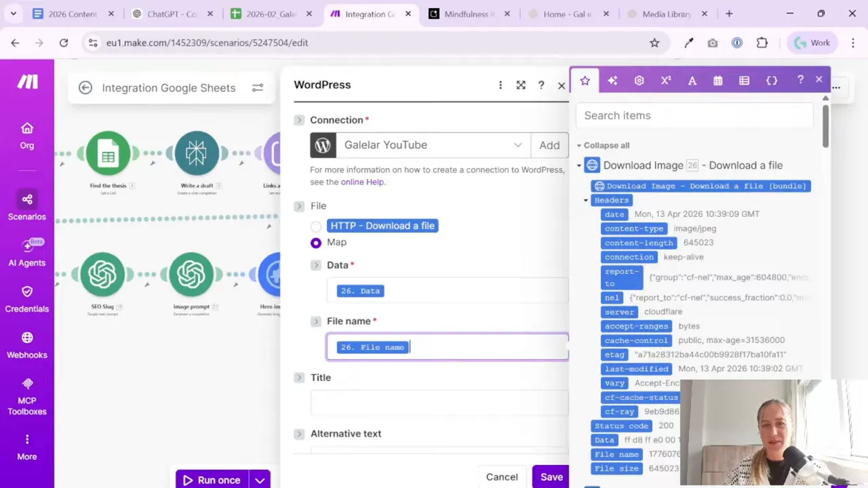This screenshot has height=488, width=868.
Task: Open Run once dropdown arrow
Action: coord(260,480)
